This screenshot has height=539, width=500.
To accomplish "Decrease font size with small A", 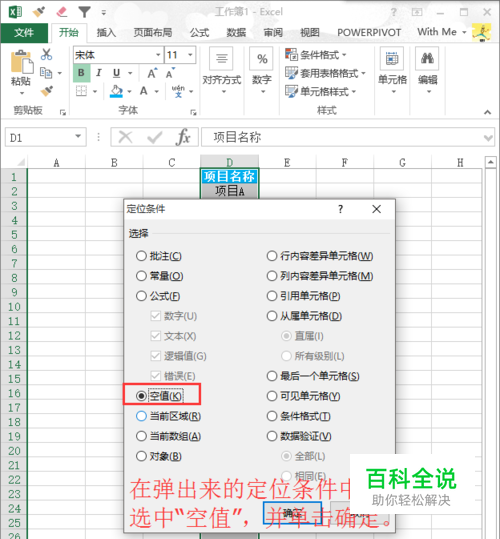I will click(170, 73).
